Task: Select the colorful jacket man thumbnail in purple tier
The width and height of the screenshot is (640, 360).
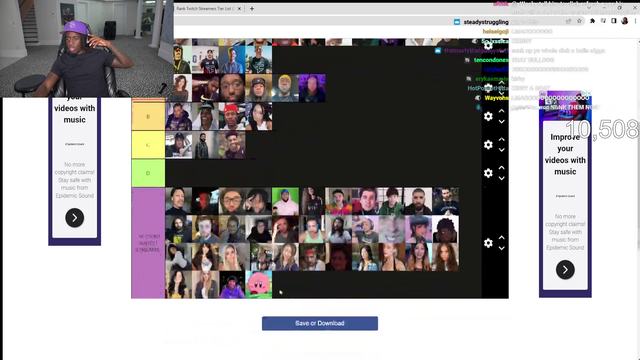Action: click(339, 201)
